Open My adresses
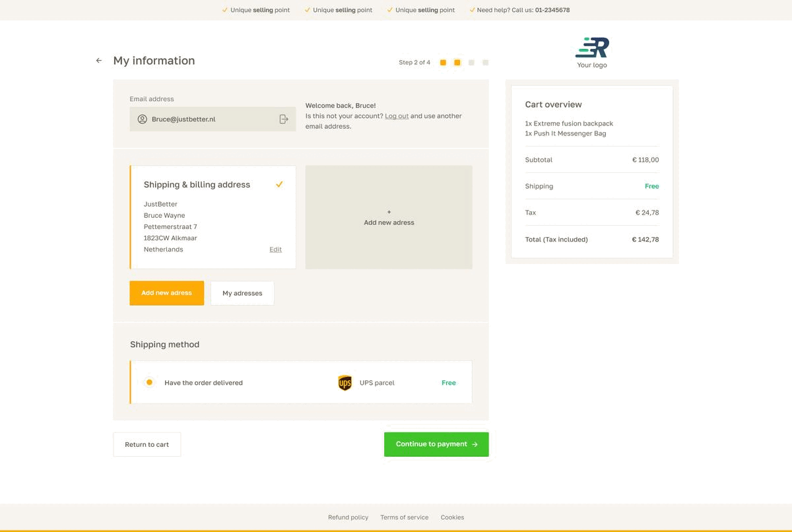Image resolution: width=792 pixels, height=532 pixels. [242, 293]
